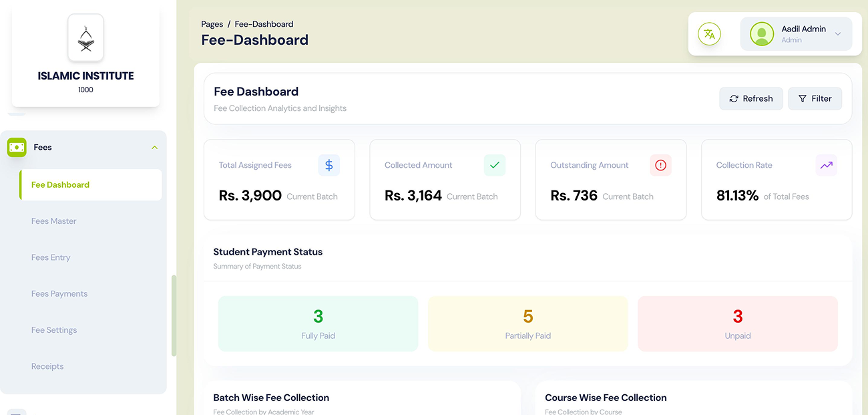Select Fees Payments menu item
Image resolution: width=868 pixels, height=415 pixels.
tap(59, 293)
